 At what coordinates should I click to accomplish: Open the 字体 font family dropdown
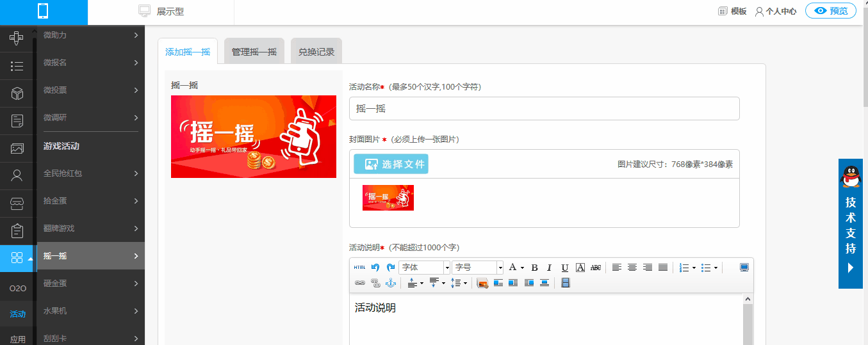tap(425, 268)
